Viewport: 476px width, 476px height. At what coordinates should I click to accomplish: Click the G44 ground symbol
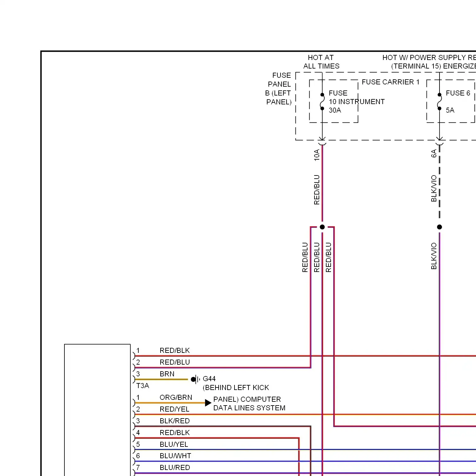(195, 379)
